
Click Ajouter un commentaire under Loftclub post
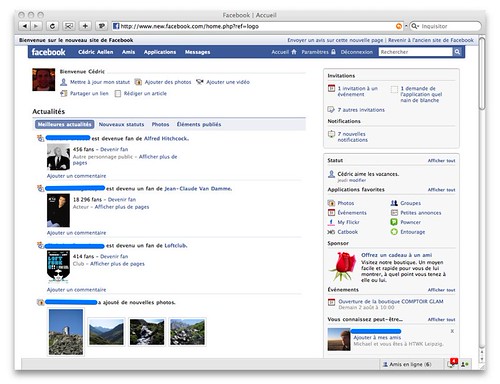[x=76, y=290]
